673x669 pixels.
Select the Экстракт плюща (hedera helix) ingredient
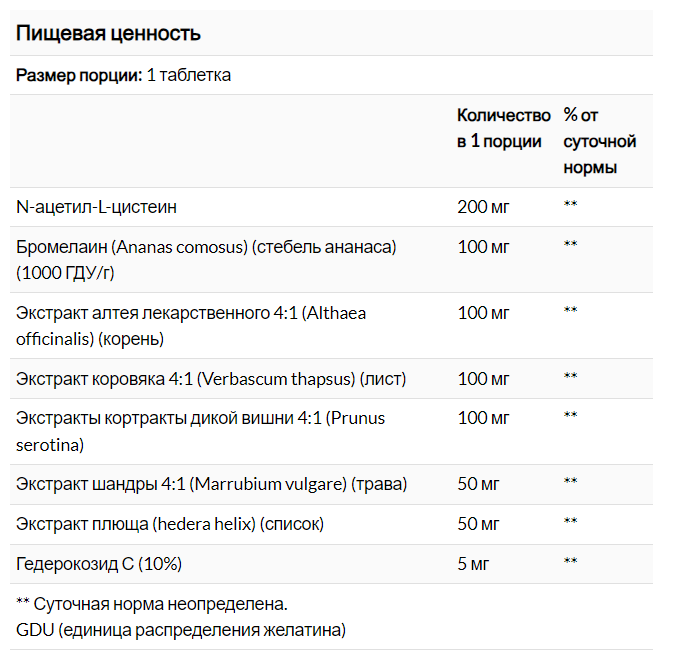pos(170,523)
